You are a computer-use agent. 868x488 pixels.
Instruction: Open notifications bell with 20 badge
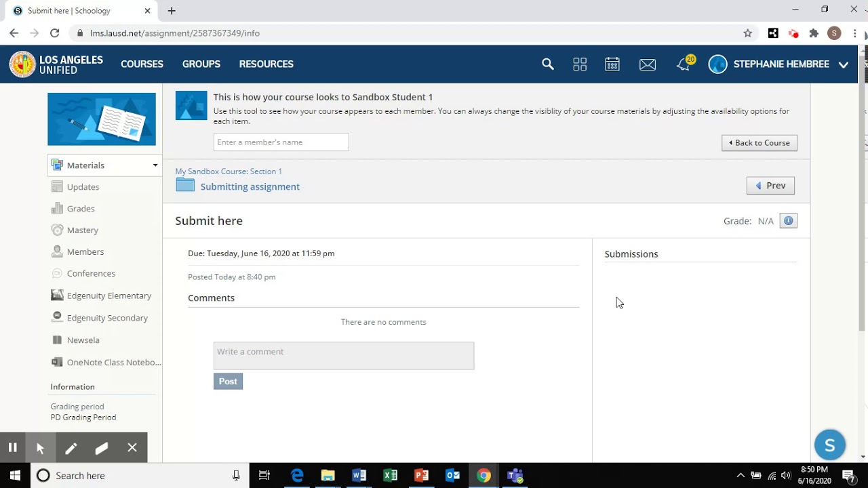tap(685, 63)
